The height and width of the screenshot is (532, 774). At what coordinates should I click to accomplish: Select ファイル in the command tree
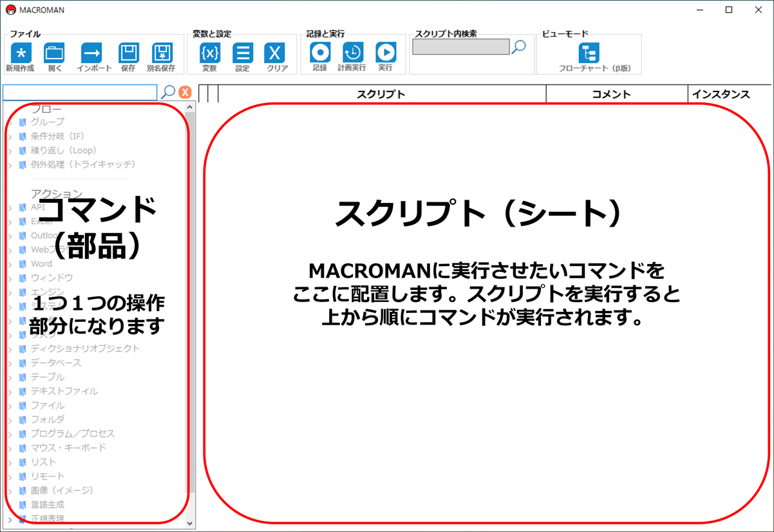coord(48,405)
